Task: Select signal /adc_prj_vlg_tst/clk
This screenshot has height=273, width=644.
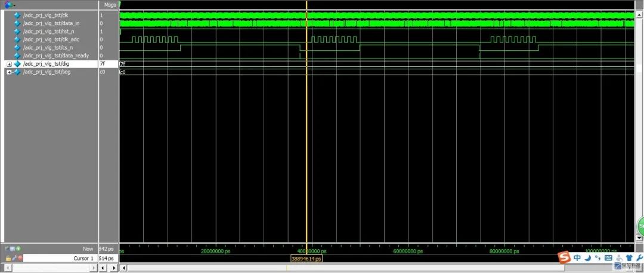Action: [x=45, y=16]
